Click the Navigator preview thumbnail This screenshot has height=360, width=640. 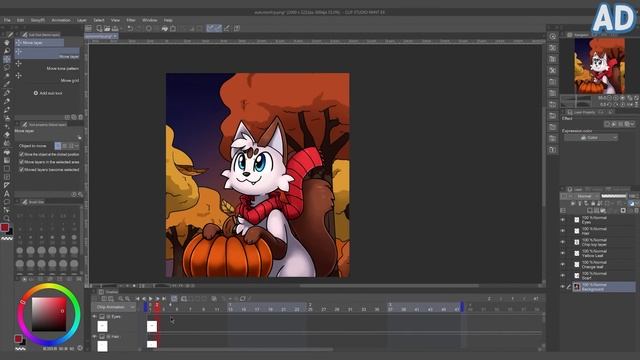pos(599,66)
